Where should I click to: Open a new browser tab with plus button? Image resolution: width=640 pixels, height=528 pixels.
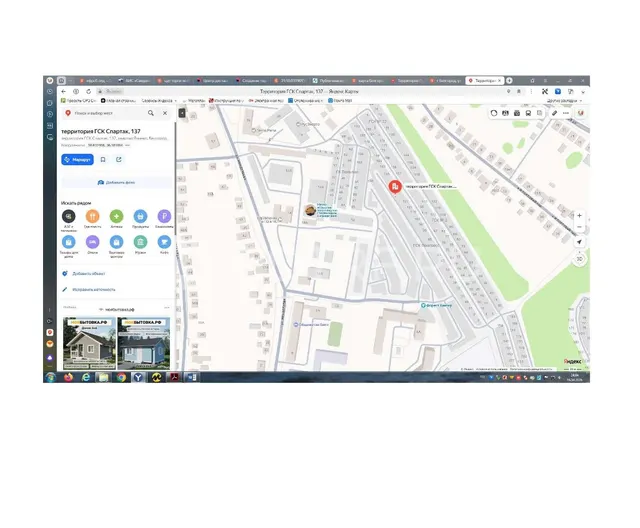[509, 80]
